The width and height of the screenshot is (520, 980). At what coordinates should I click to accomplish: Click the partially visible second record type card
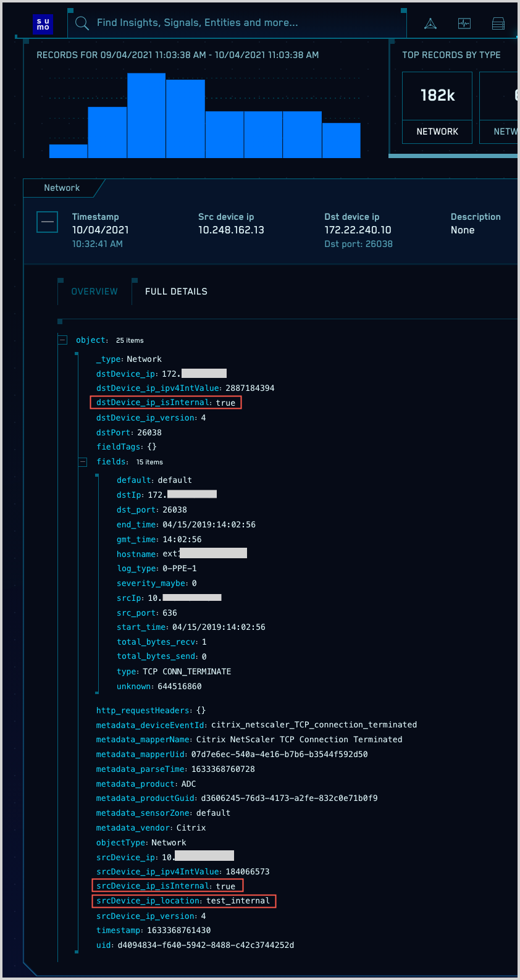pyautogui.click(x=500, y=107)
